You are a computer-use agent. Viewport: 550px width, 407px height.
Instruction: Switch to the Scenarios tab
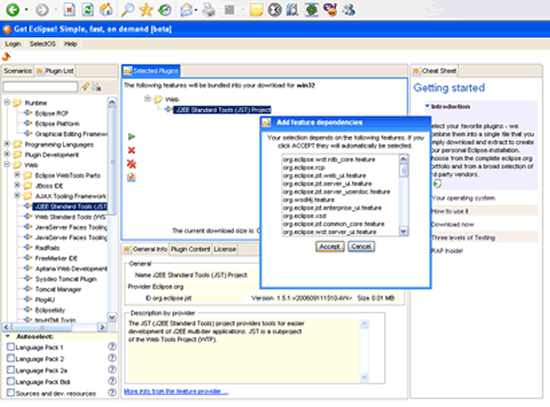[x=18, y=71]
